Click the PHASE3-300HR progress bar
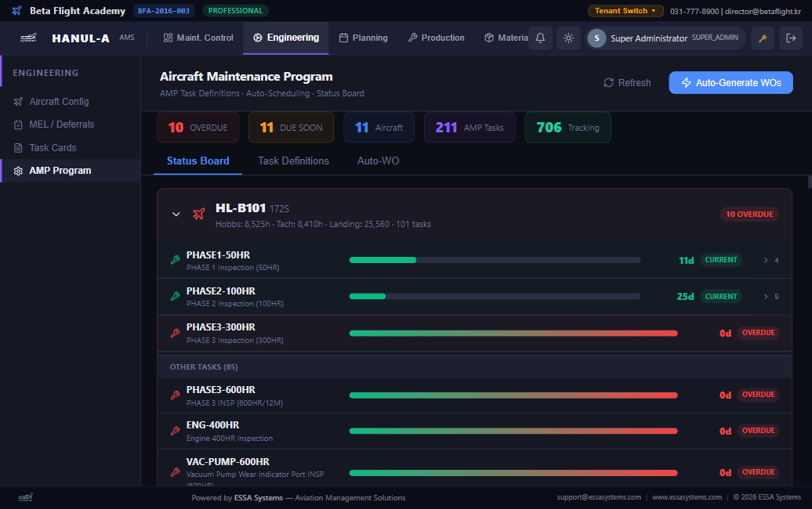 tap(513, 333)
